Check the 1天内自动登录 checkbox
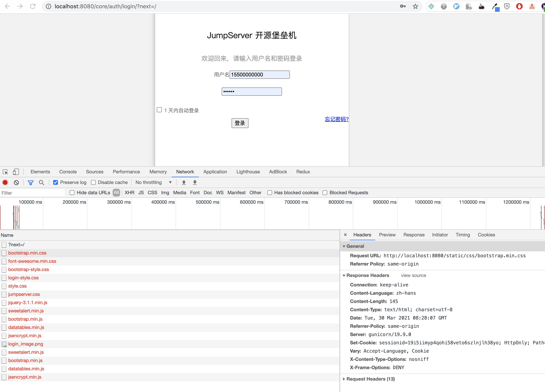 coord(159,110)
